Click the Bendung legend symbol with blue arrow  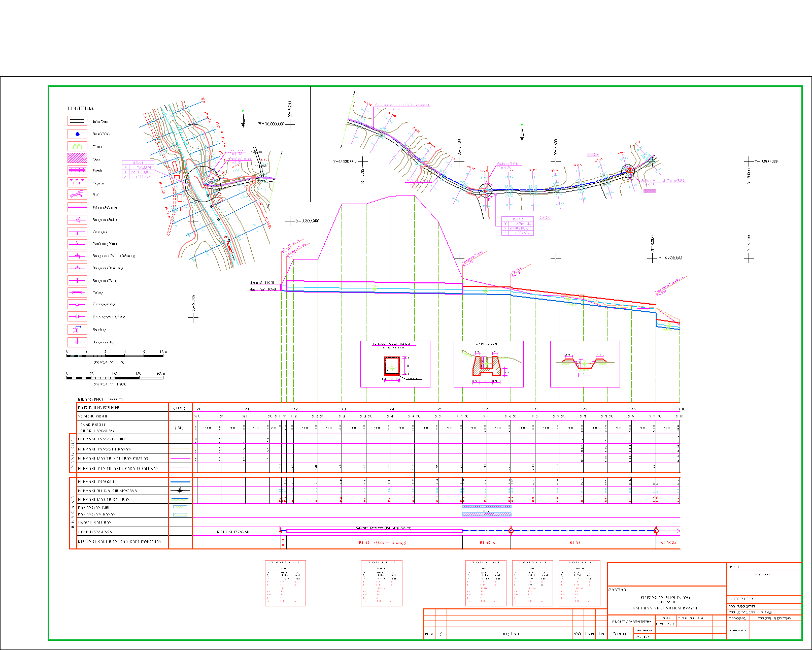[x=77, y=329]
